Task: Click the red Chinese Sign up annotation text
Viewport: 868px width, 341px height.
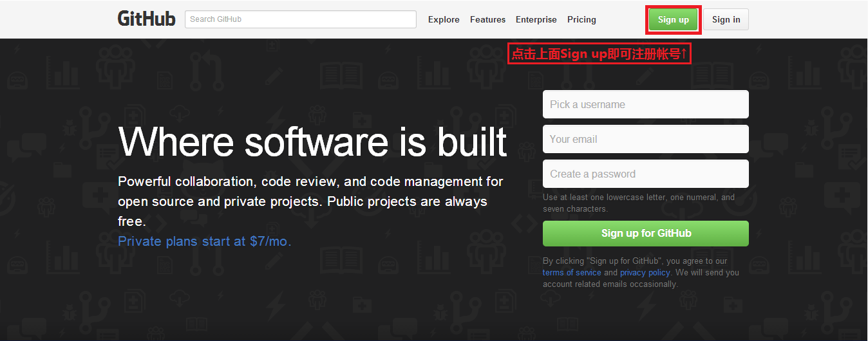Action: (x=599, y=54)
